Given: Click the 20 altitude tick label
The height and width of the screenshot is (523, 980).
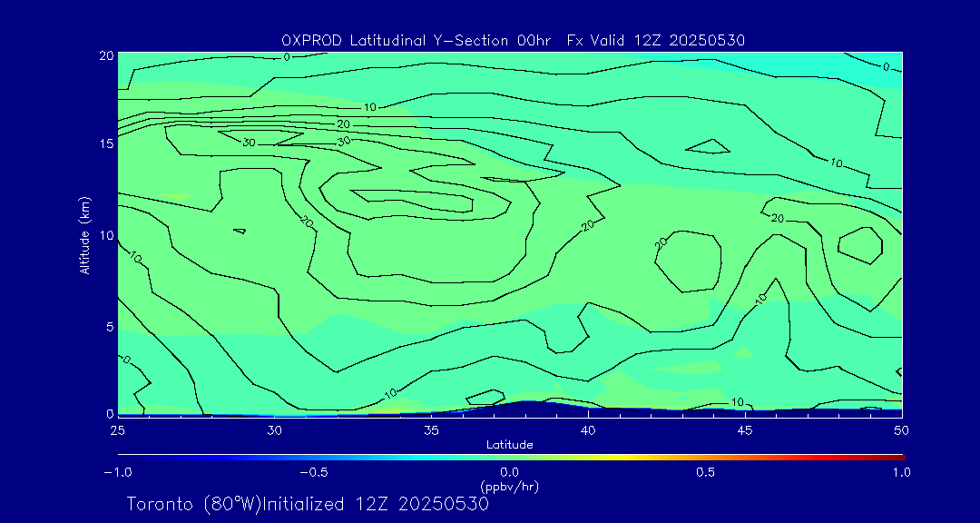Looking at the screenshot, I should 104,55.
